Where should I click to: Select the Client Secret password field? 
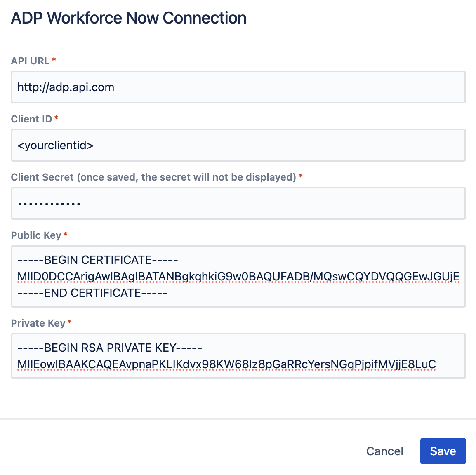tap(238, 203)
